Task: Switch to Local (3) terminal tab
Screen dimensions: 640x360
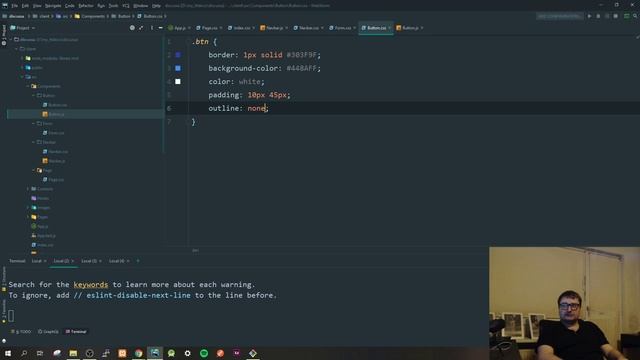Action: (91, 261)
